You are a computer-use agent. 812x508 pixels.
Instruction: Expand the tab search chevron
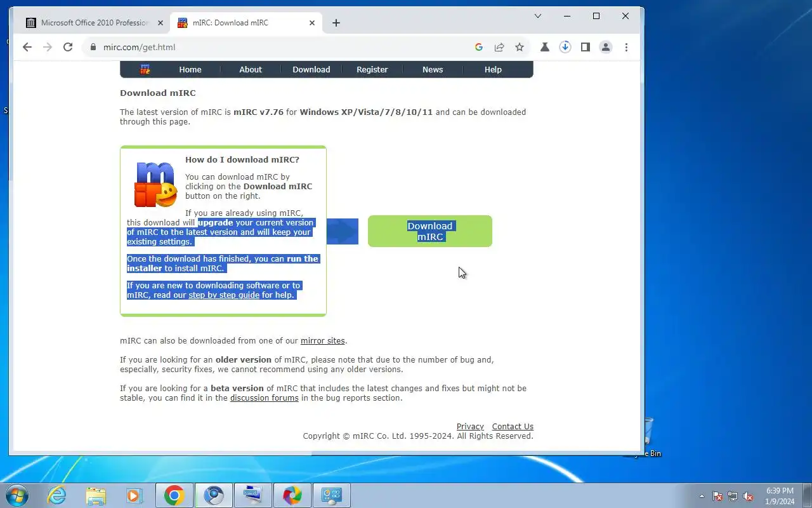[x=537, y=16]
